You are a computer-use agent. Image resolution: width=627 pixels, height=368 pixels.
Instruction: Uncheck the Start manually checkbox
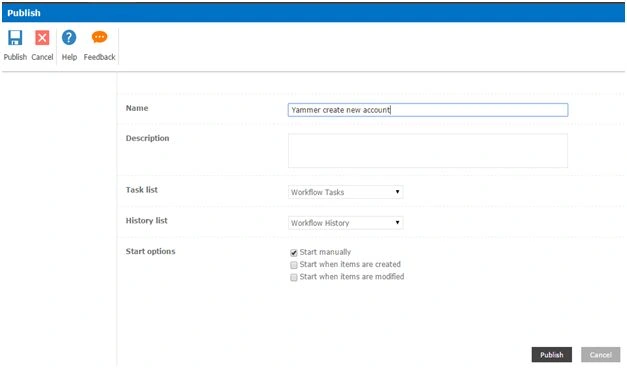(294, 252)
